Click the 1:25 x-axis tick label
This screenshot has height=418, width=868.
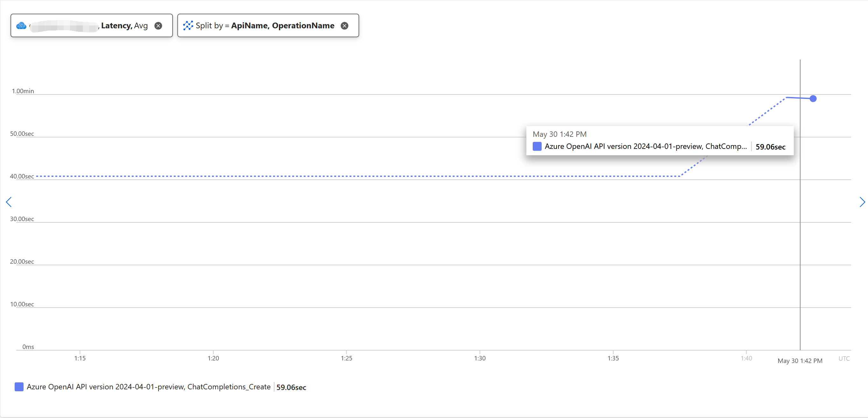[346, 358]
